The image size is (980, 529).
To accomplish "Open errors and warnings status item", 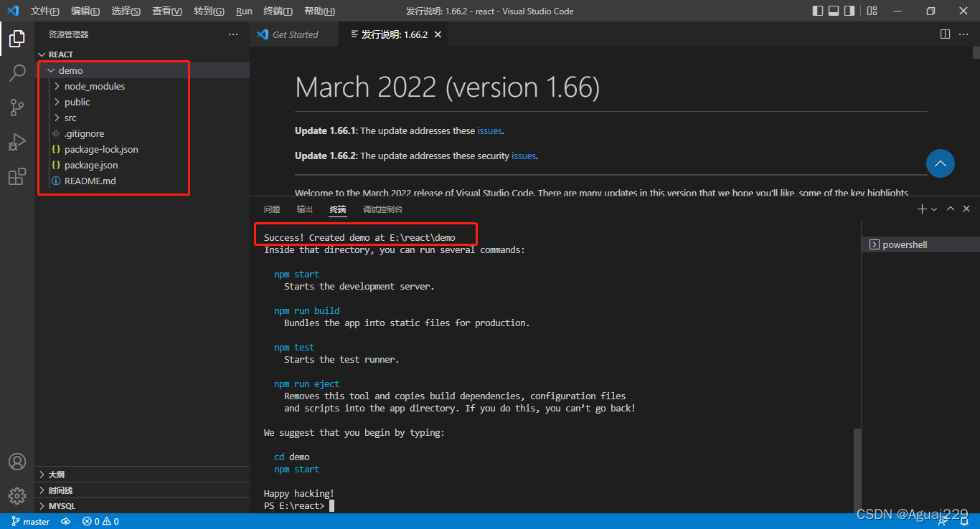I will pyautogui.click(x=100, y=521).
